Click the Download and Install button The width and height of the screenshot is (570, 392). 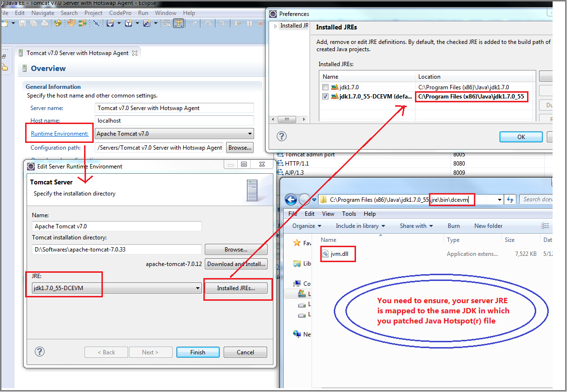(236, 264)
